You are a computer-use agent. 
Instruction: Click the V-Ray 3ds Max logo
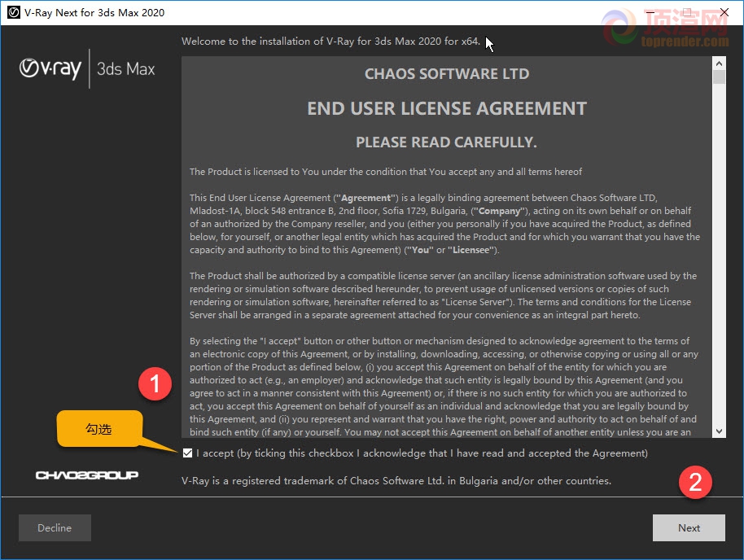coord(87,68)
